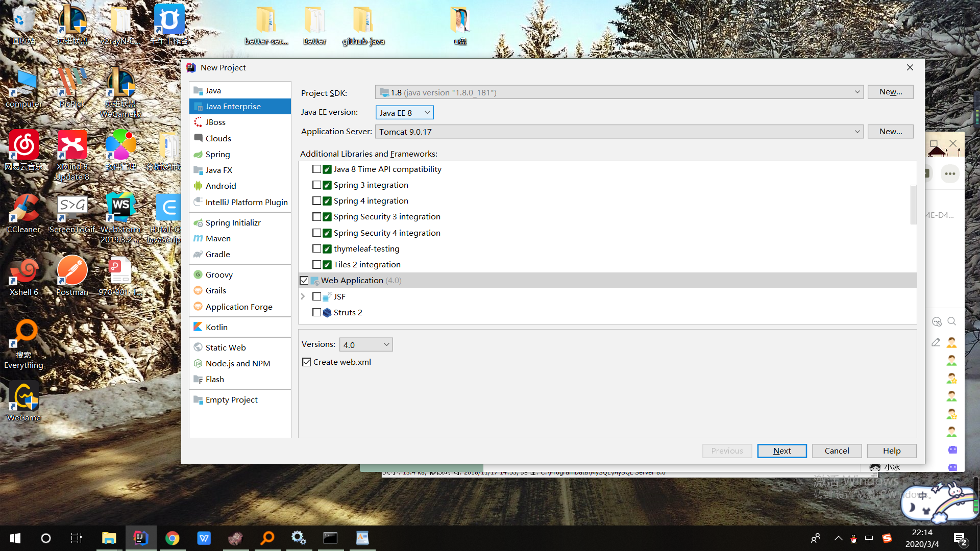Click the Cancel button
Viewport: 980px width, 551px height.
coord(837,450)
